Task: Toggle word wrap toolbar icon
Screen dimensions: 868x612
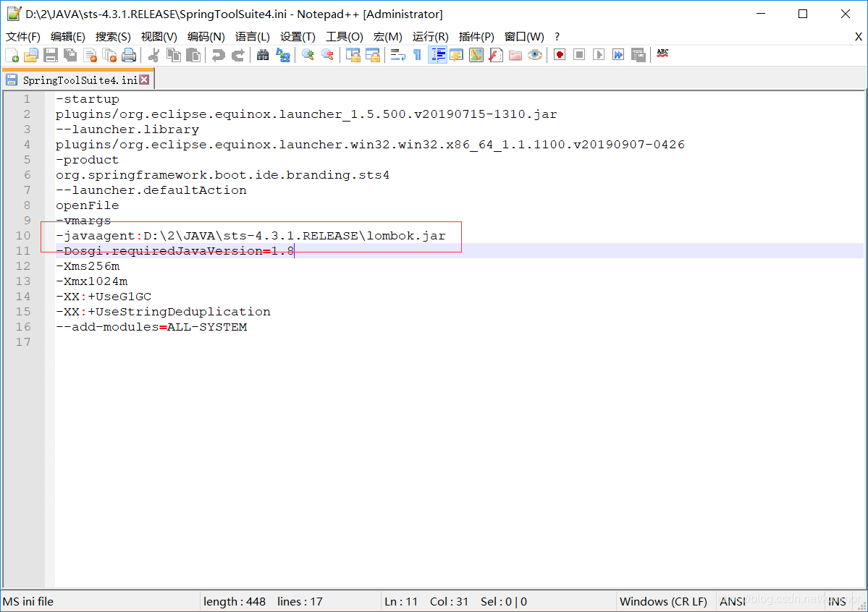Action: [x=397, y=55]
